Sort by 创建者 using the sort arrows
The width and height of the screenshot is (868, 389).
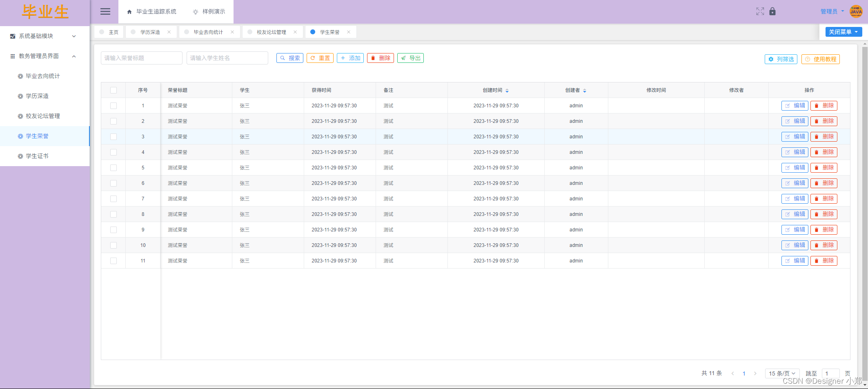point(585,91)
